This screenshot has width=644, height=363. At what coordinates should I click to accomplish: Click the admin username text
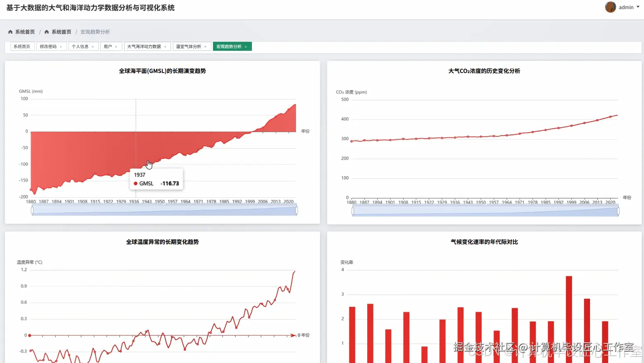click(626, 7)
